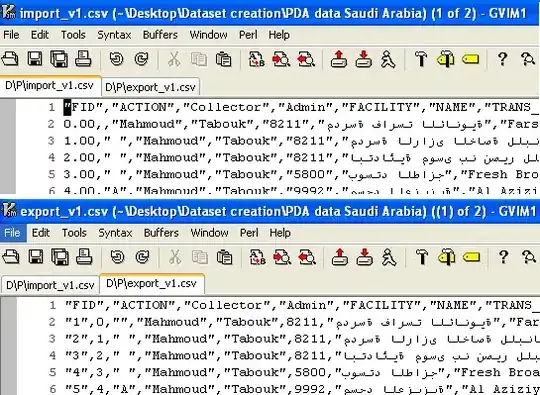
Task: Open Syntax menu in import_v1.csv window
Action: pyautogui.click(x=114, y=35)
